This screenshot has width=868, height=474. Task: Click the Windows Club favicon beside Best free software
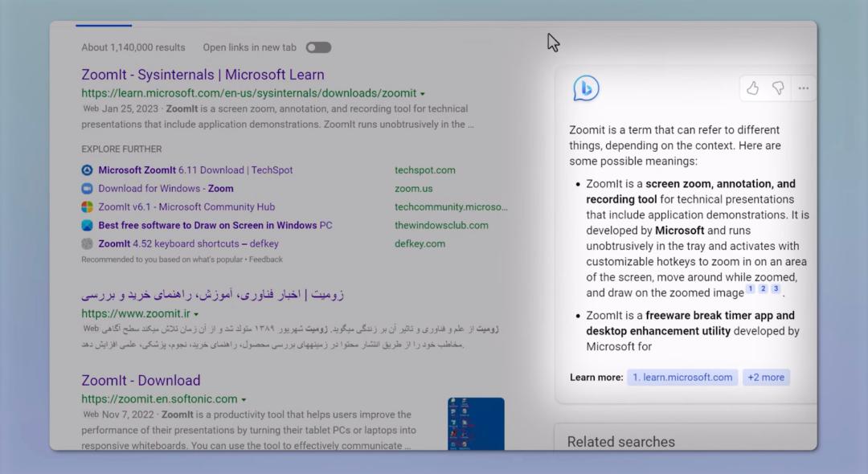87,225
